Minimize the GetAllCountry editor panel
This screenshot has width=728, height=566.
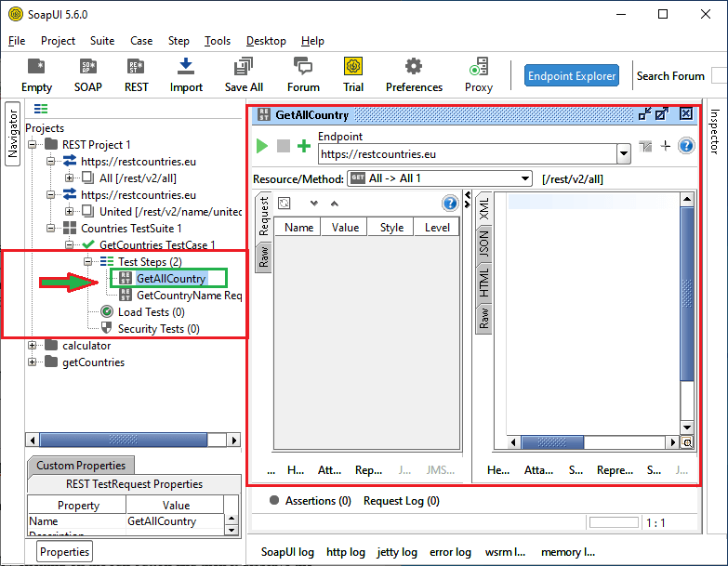(645, 113)
